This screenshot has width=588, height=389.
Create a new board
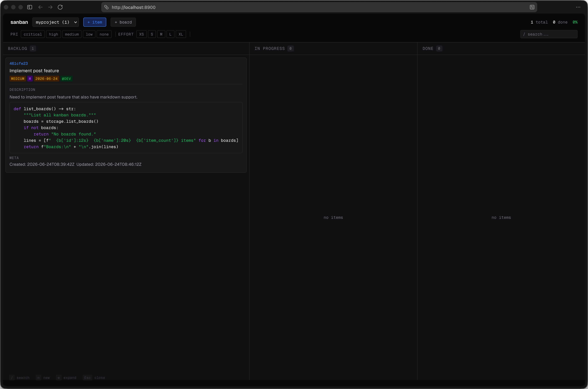(123, 22)
